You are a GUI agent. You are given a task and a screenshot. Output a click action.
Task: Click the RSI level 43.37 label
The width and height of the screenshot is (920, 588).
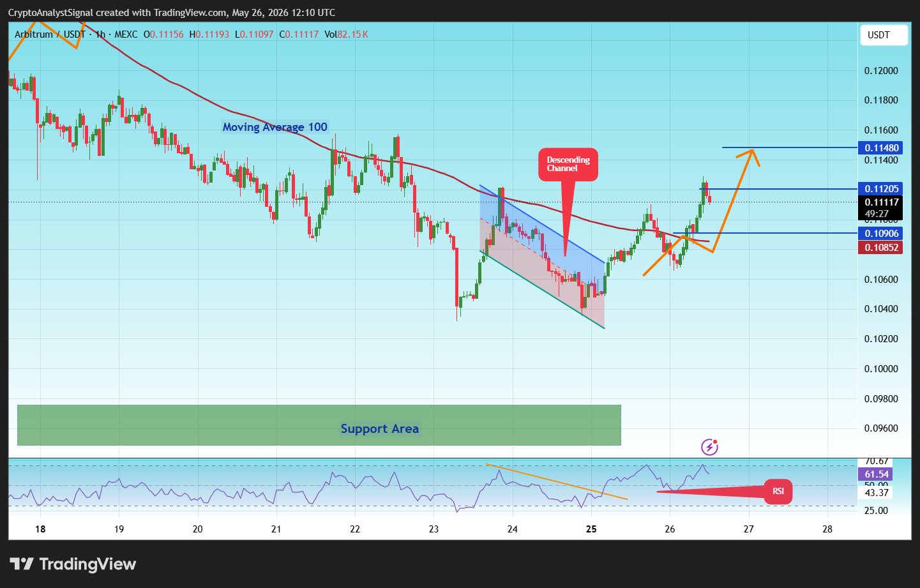pos(876,493)
